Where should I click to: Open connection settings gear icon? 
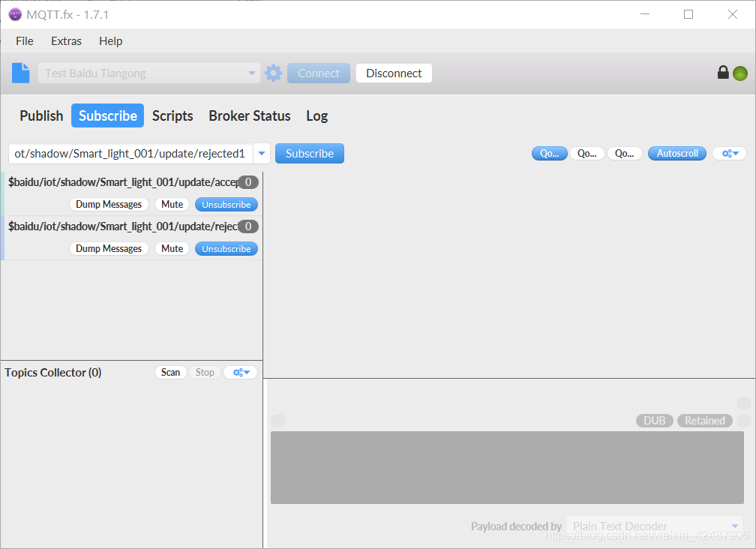coord(273,73)
